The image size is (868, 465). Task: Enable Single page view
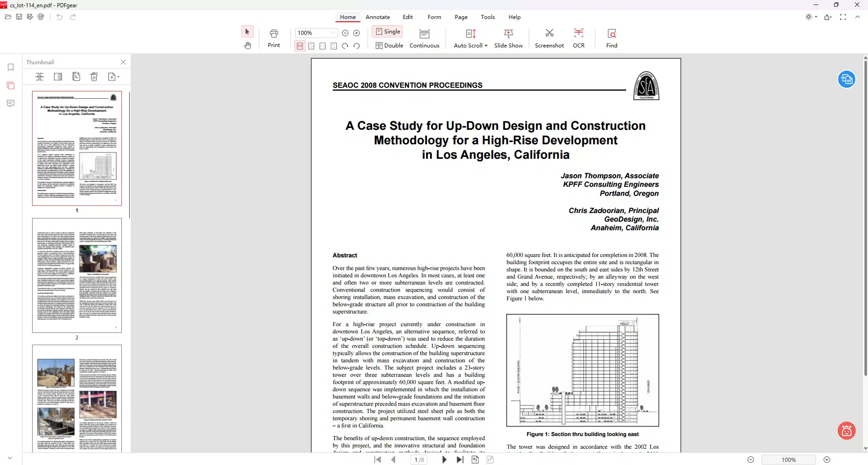click(388, 32)
